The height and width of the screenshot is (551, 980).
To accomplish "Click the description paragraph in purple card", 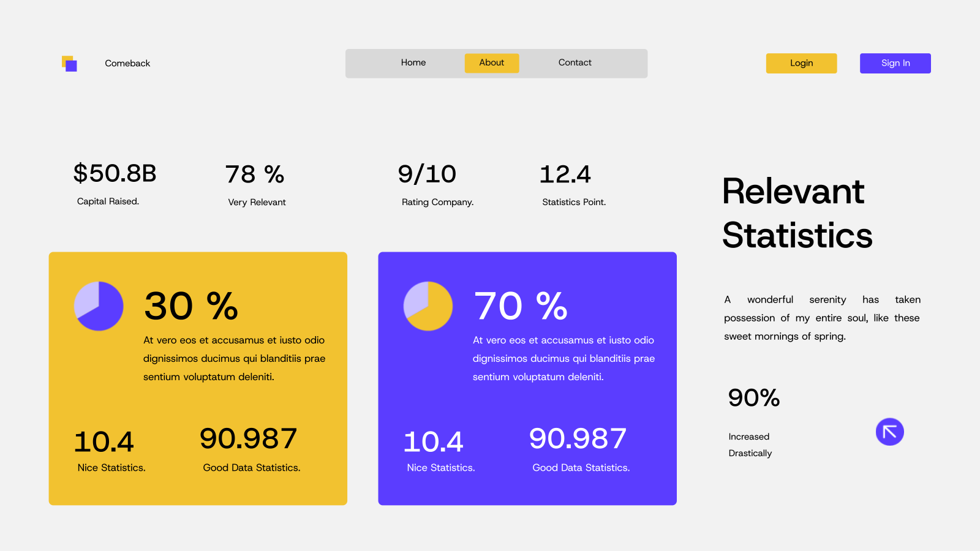I will (564, 359).
